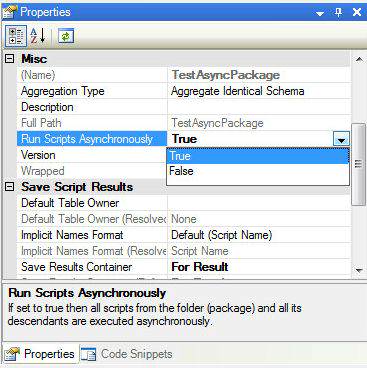
Task: Select the Full Path property
Action: click(x=92, y=123)
